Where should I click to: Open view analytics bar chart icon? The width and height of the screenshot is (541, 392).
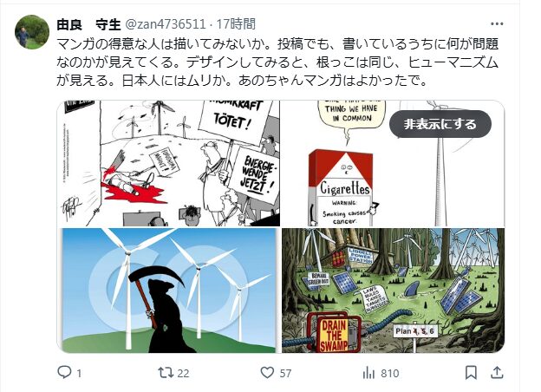[368, 373]
